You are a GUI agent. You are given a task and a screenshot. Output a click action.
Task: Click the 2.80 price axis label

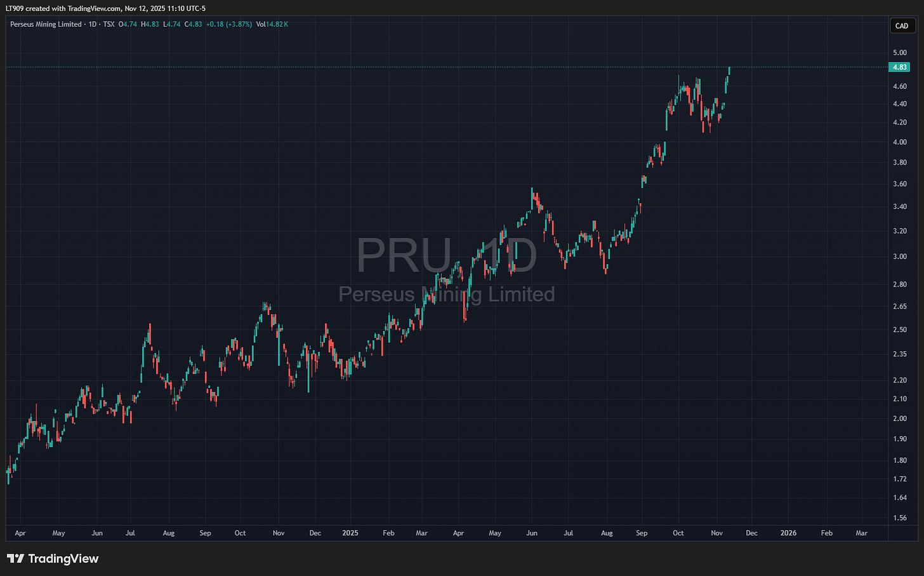point(900,285)
